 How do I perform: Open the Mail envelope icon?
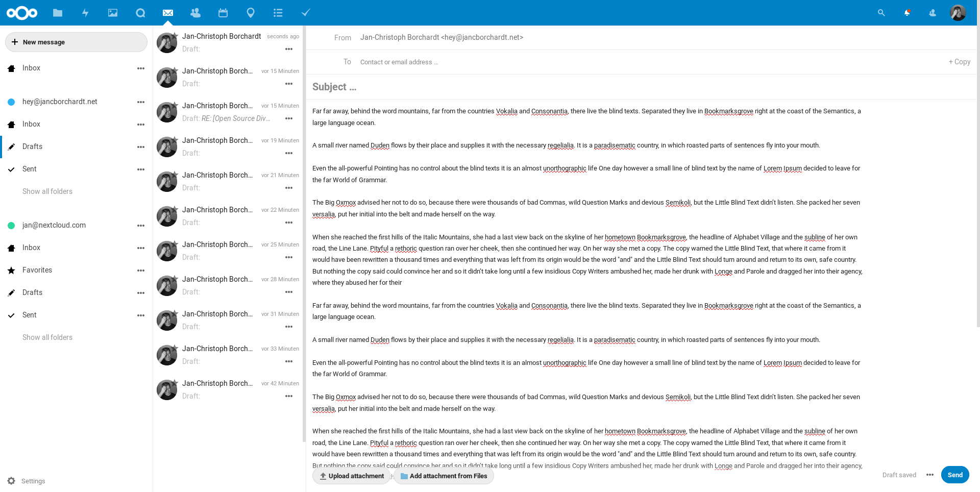coord(168,13)
